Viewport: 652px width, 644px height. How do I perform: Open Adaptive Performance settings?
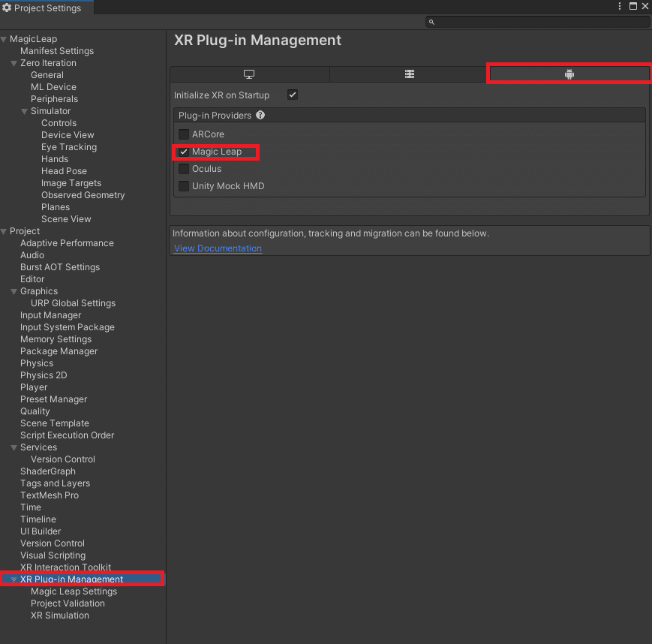coord(67,243)
